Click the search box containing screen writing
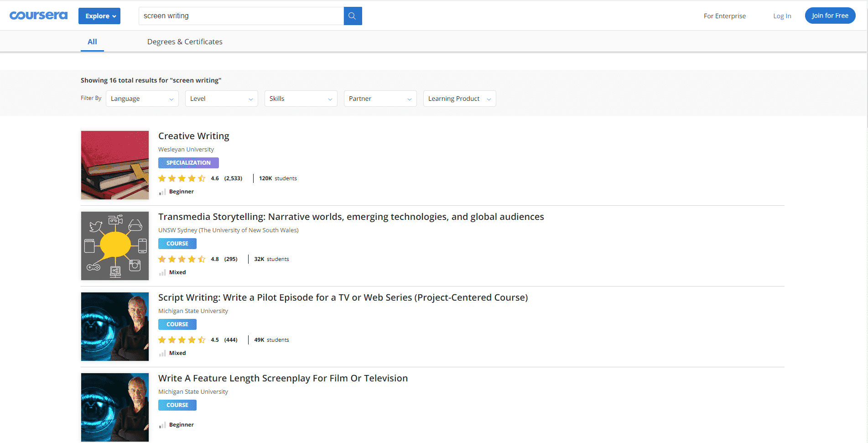Image resolution: width=868 pixels, height=443 pixels. pos(241,16)
